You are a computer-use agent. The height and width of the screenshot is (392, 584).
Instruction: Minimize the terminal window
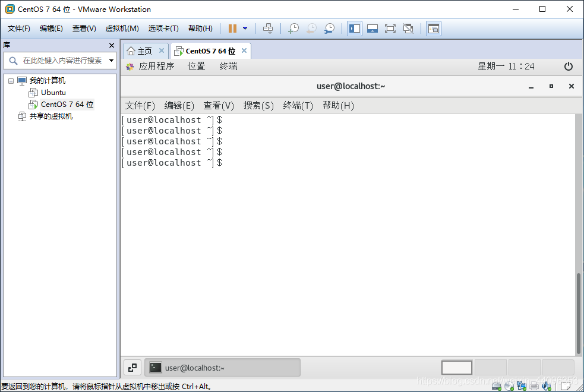point(531,86)
